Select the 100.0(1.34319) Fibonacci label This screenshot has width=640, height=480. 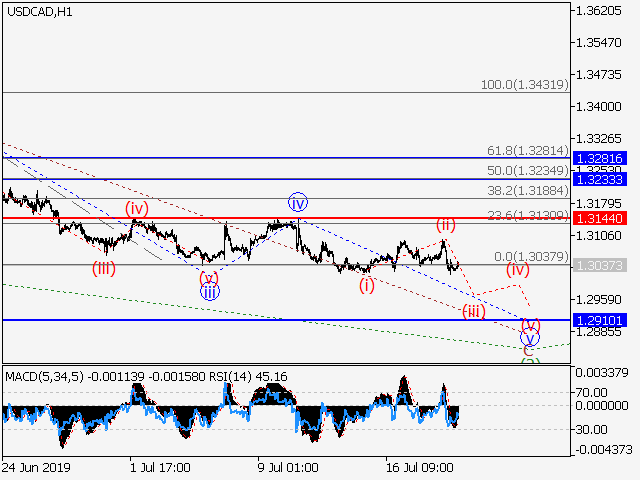(524, 85)
